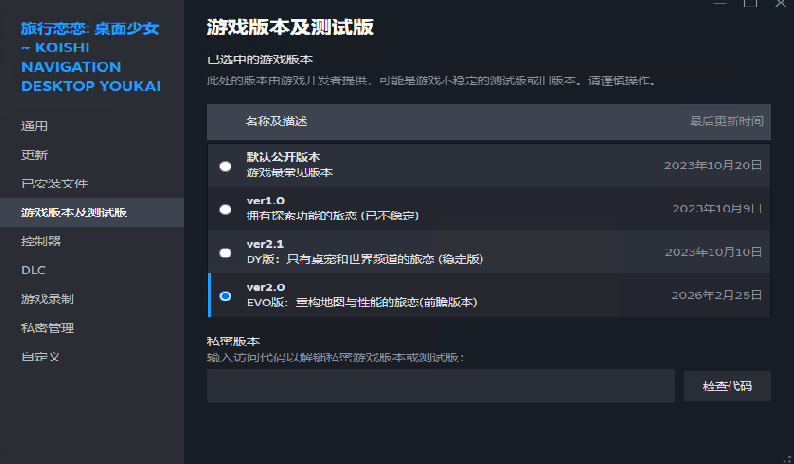Click the 最后更新时间 column header
The width and height of the screenshot is (794, 464).
click(x=727, y=121)
